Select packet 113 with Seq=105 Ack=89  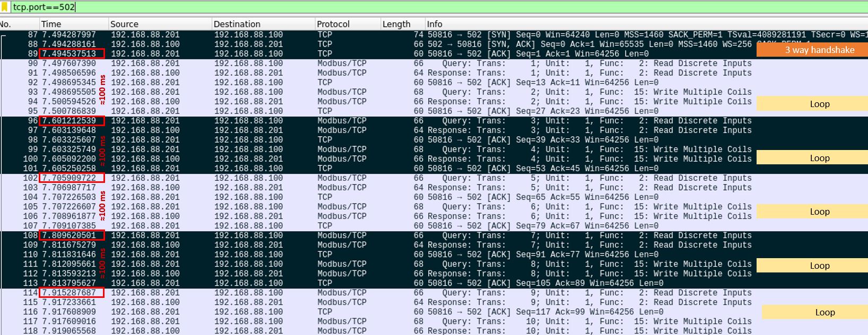click(x=434, y=283)
